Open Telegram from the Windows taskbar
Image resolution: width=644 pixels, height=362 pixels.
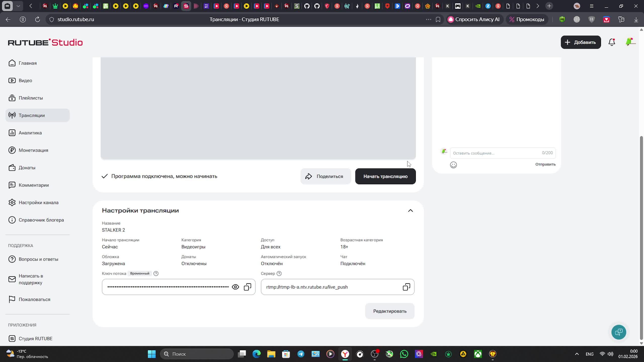[x=301, y=354]
